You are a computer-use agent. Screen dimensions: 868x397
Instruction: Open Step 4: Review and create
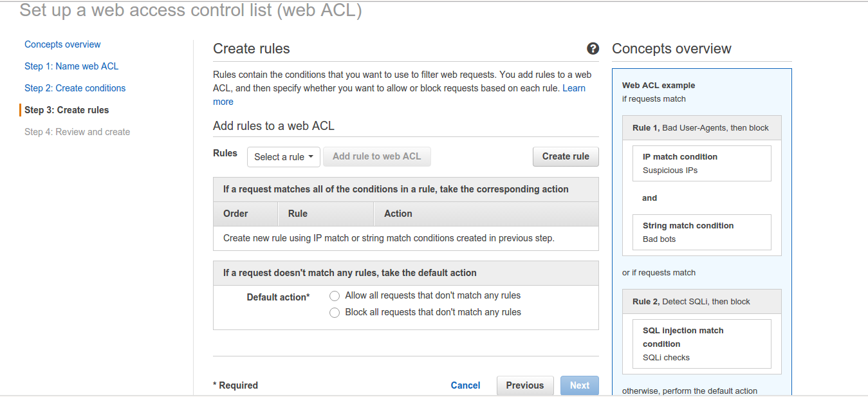[x=77, y=132]
